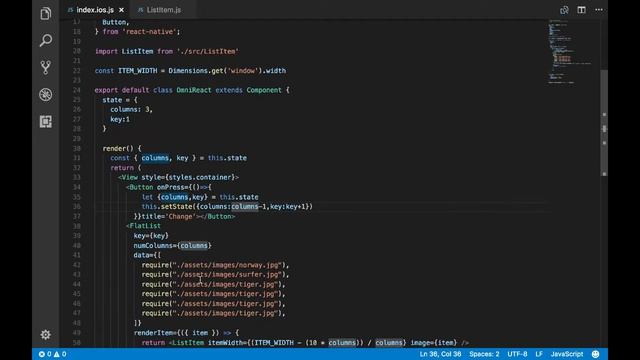Viewport: 640px width, 360px height.
Task: Click the feedback smiley icon
Action: coord(596,354)
